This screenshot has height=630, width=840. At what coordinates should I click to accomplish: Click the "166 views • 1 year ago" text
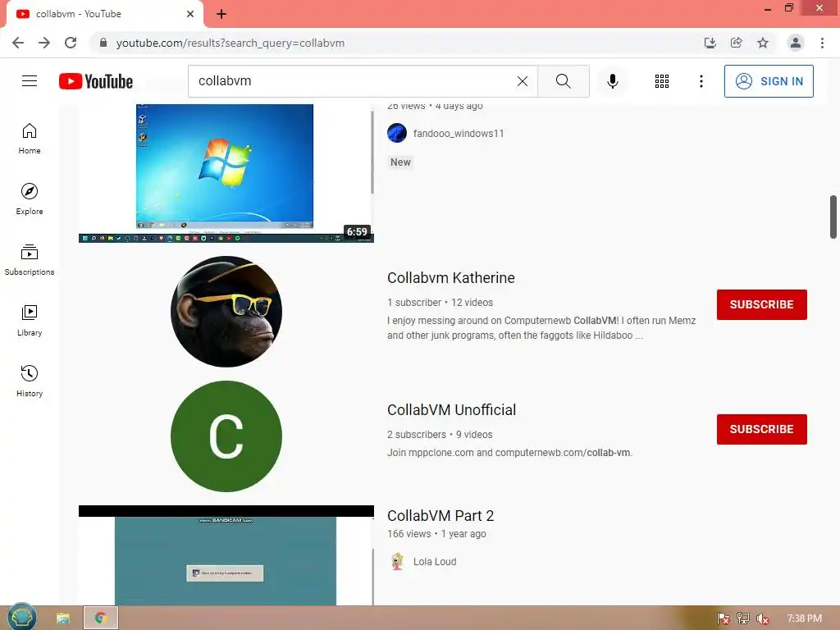click(436, 533)
